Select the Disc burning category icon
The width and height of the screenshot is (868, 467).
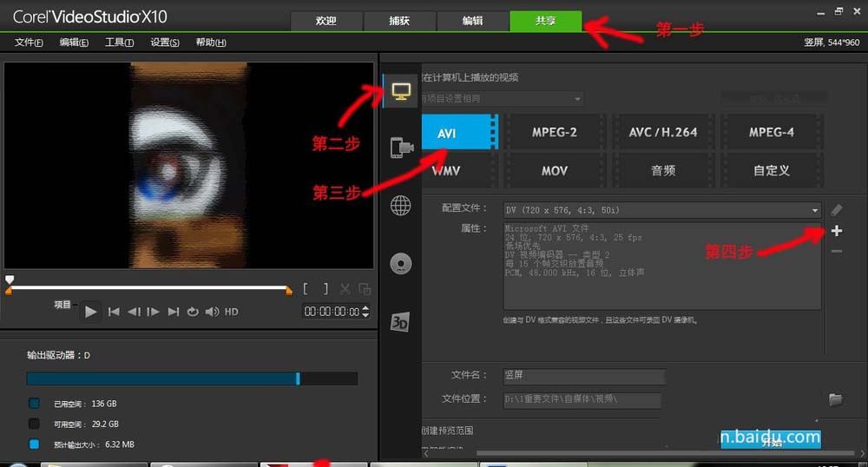point(401,263)
